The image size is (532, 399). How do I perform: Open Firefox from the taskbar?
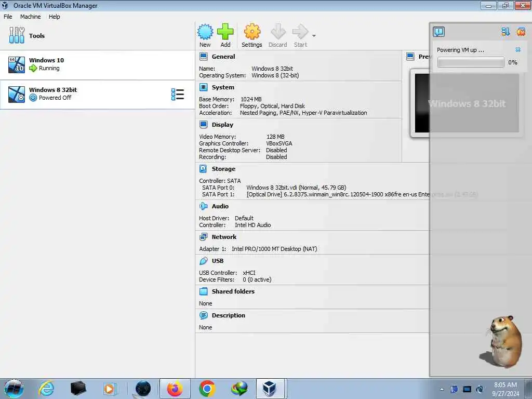(175, 389)
